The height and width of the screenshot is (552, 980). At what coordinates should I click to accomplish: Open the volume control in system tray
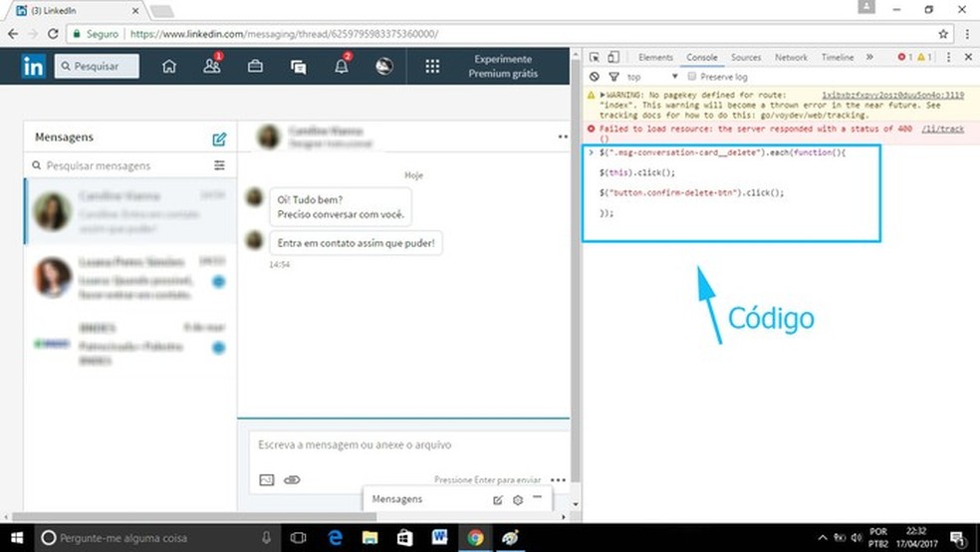point(857,538)
